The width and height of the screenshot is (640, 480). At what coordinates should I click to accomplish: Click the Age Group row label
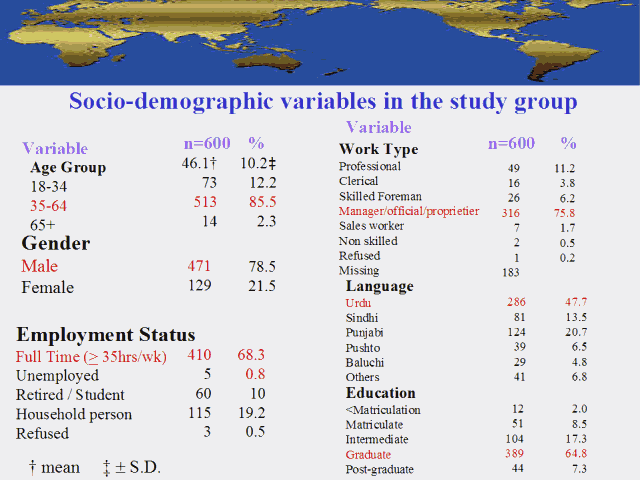tap(68, 167)
